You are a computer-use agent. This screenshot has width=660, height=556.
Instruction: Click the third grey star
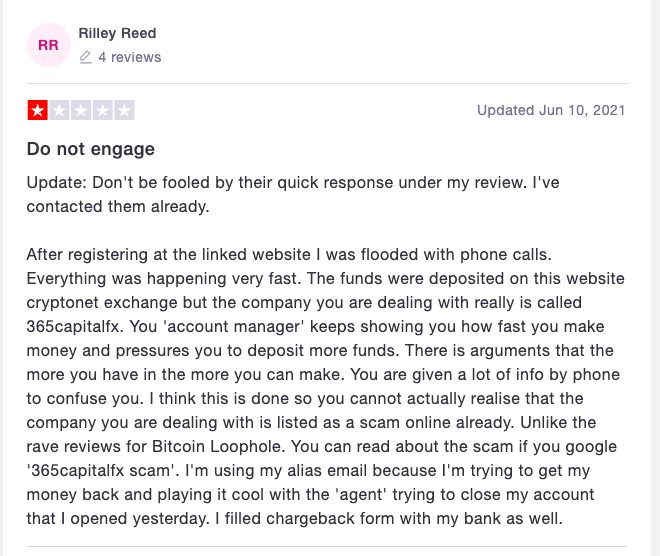pyautogui.click(x=81, y=111)
